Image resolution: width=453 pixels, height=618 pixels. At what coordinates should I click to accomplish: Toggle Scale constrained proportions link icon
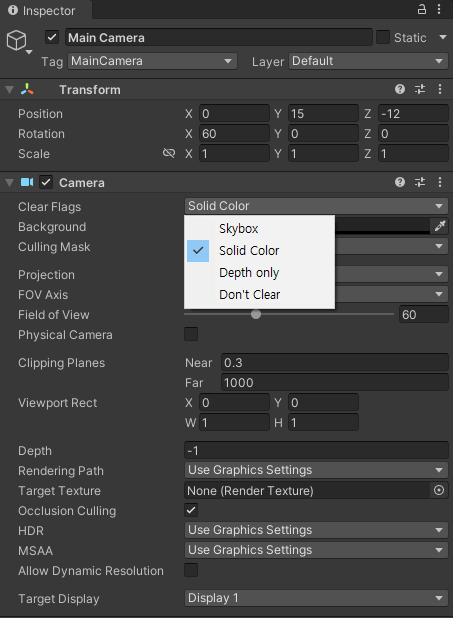click(169, 153)
